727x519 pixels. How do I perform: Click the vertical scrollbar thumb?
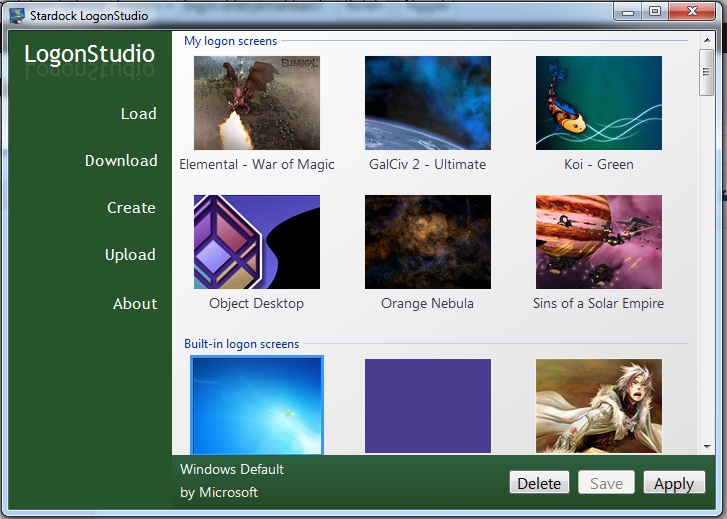point(707,72)
